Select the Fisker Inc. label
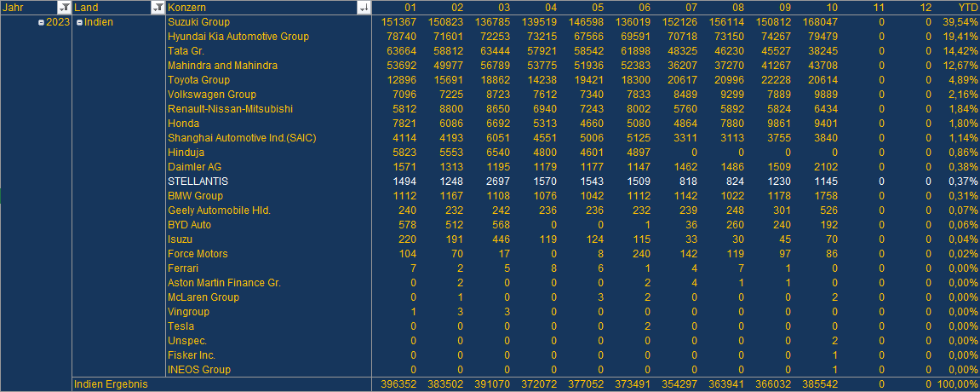Viewport: 980px width, 392px height. coord(192,355)
